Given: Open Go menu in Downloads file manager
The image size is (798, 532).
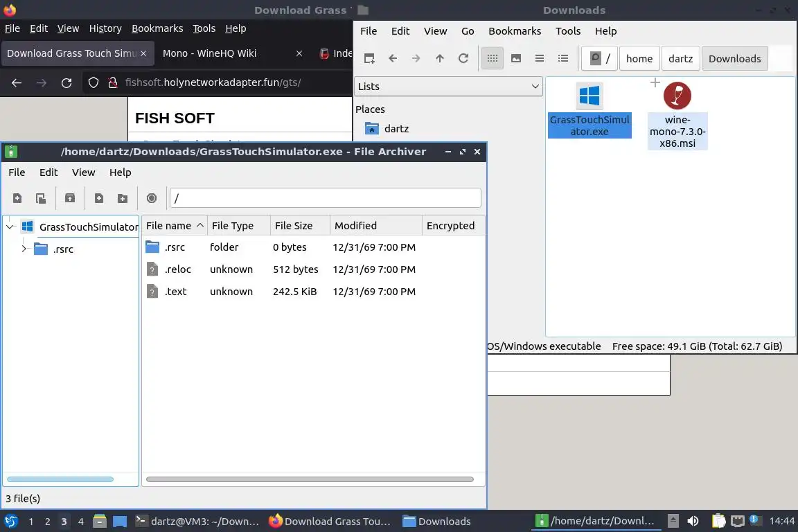Looking at the screenshot, I should [x=468, y=31].
